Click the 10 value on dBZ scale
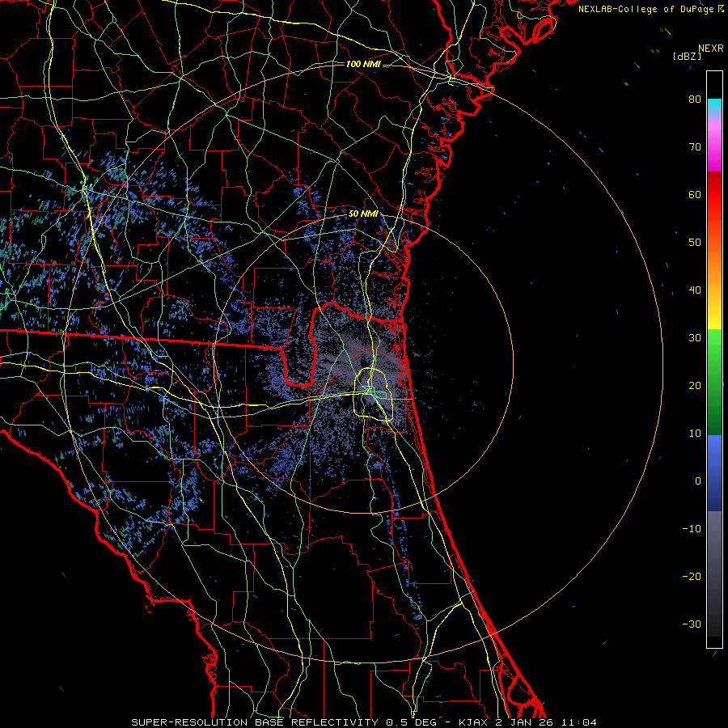This screenshot has width=728, height=728. pyautogui.click(x=695, y=434)
